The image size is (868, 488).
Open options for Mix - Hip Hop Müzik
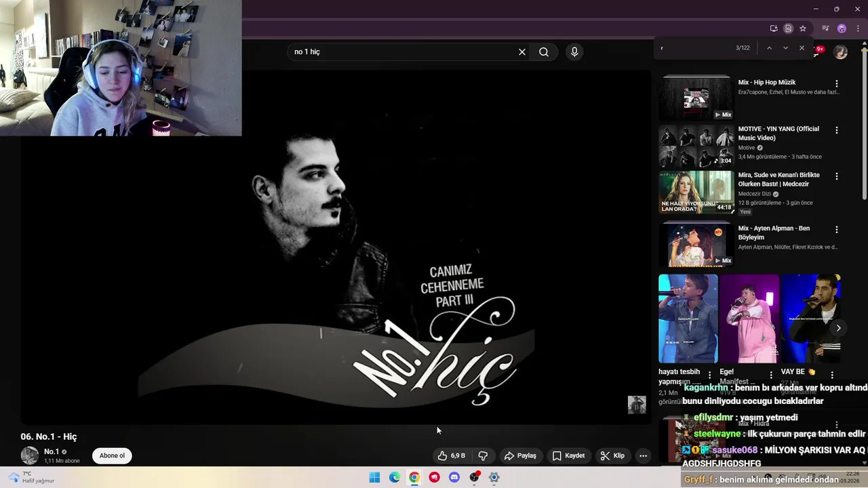(x=836, y=83)
